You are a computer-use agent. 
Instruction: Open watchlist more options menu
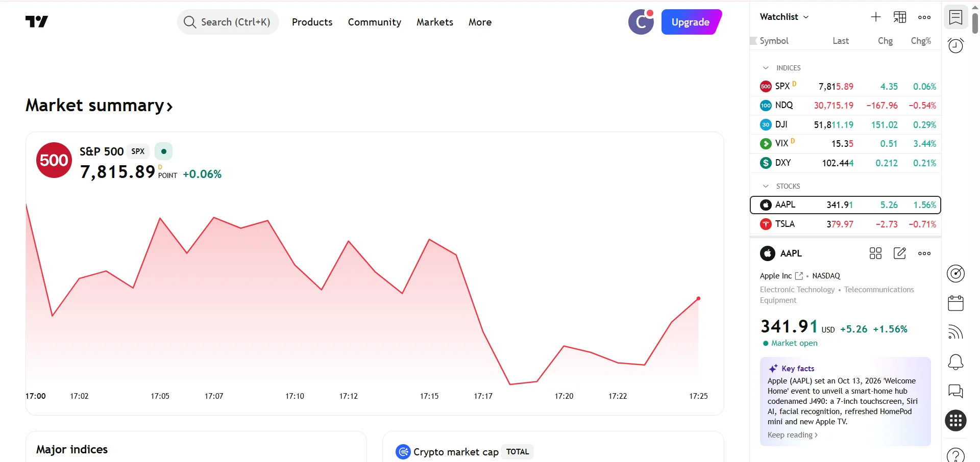924,17
